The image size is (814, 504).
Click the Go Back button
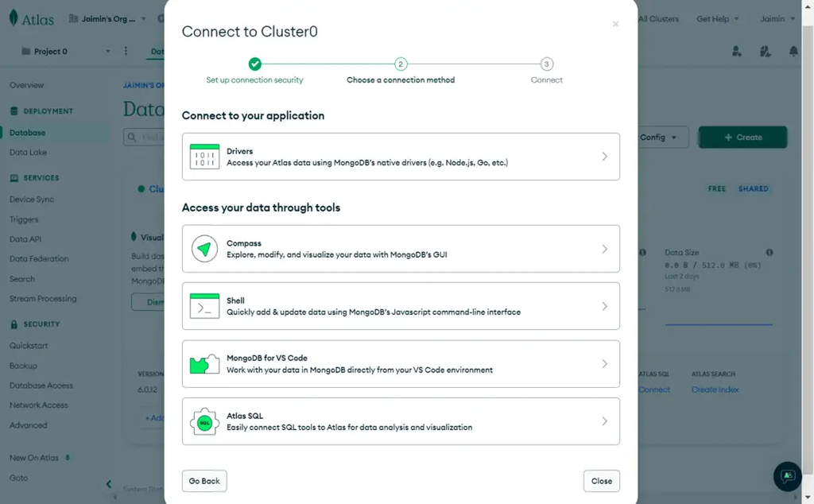(x=204, y=481)
